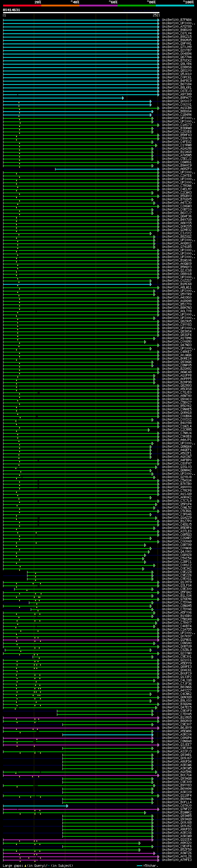
Task: Click the cyan =50char. scale bar
Action: (139, 865)
